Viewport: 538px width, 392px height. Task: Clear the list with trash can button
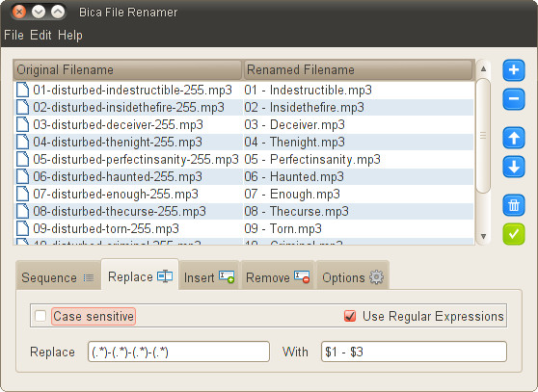[514, 205]
